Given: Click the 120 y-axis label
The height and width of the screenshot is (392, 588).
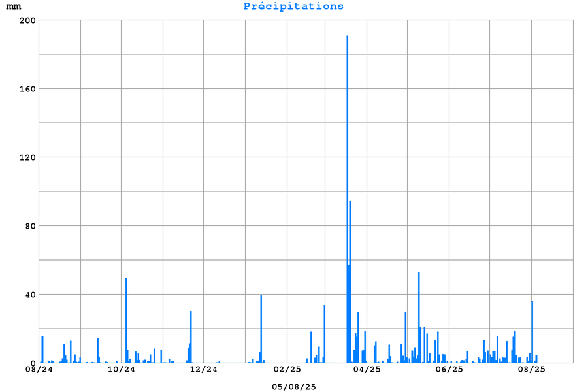Looking at the screenshot, I should (x=28, y=157).
